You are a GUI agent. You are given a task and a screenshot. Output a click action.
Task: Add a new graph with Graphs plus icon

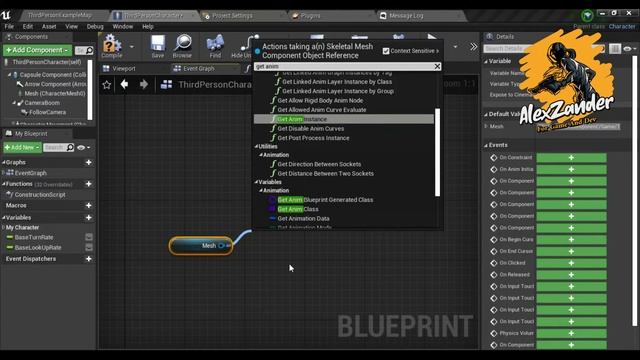[89, 162]
